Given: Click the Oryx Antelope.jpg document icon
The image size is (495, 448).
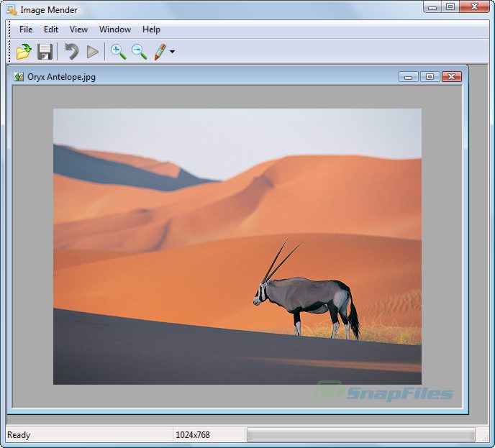Looking at the screenshot, I should 19,77.
